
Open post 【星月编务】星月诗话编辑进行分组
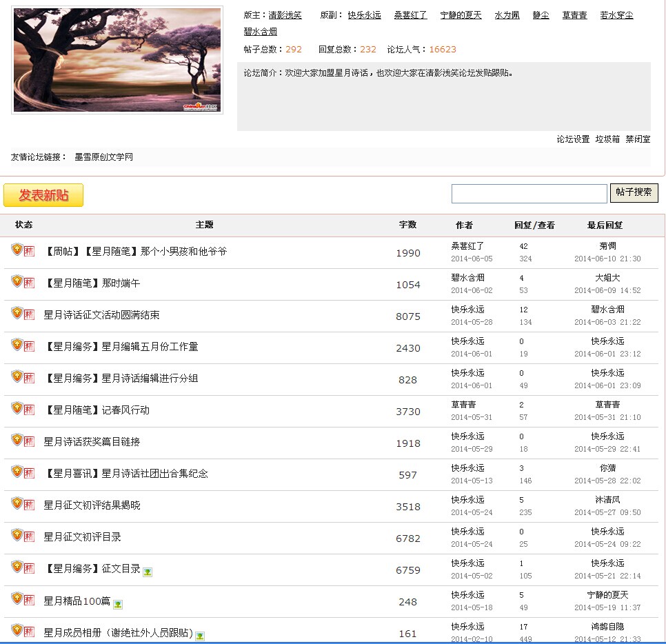click(x=121, y=378)
